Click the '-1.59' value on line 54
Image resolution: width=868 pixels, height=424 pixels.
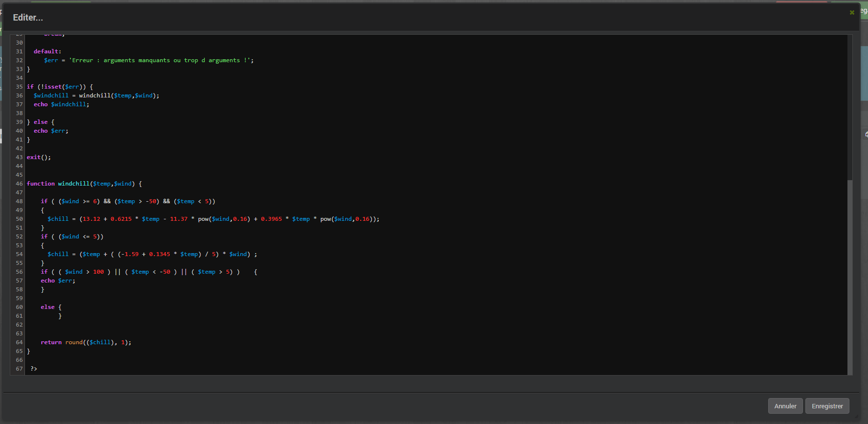point(130,254)
